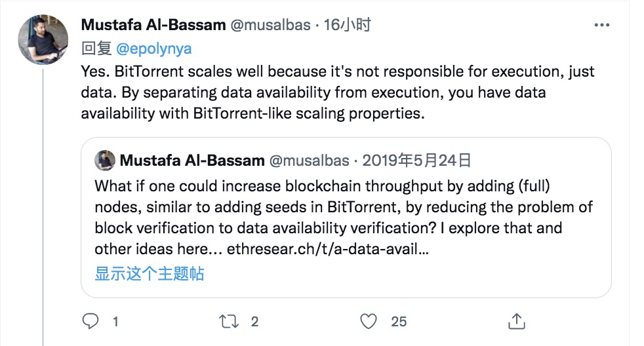The image size is (644, 346).
Task: Click the retweet count 2
Action: click(x=254, y=321)
